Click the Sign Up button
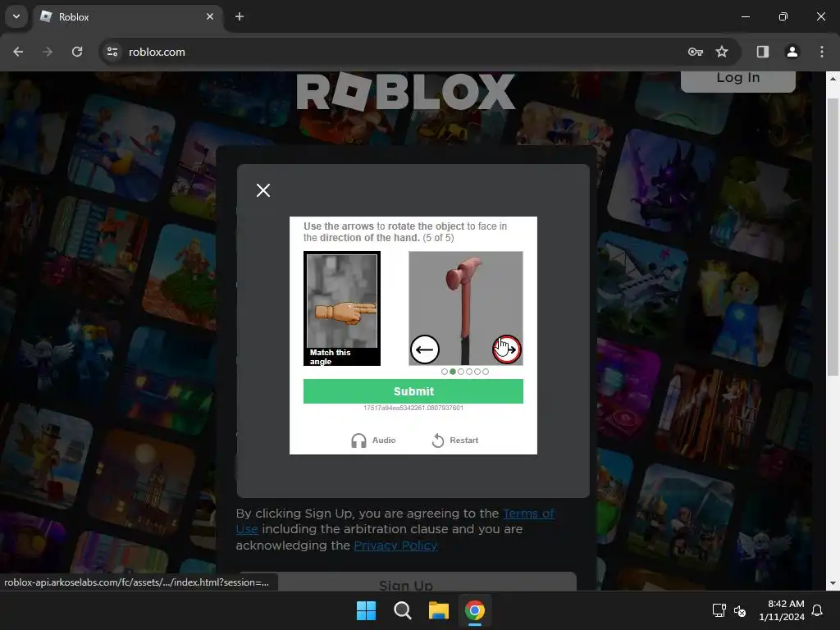The image size is (840, 630). click(406, 582)
